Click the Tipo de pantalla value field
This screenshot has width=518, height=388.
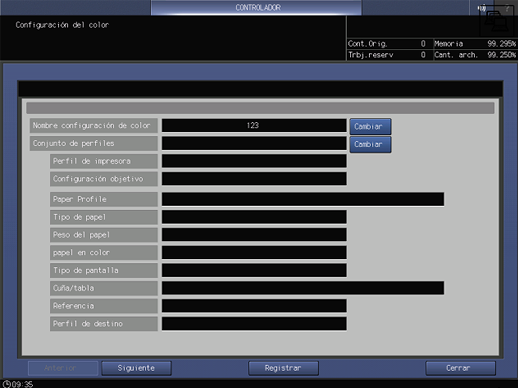point(254,270)
